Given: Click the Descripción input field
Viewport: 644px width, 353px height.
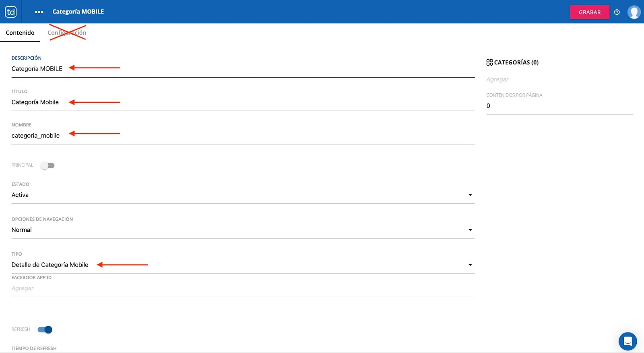Looking at the screenshot, I should [242, 69].
